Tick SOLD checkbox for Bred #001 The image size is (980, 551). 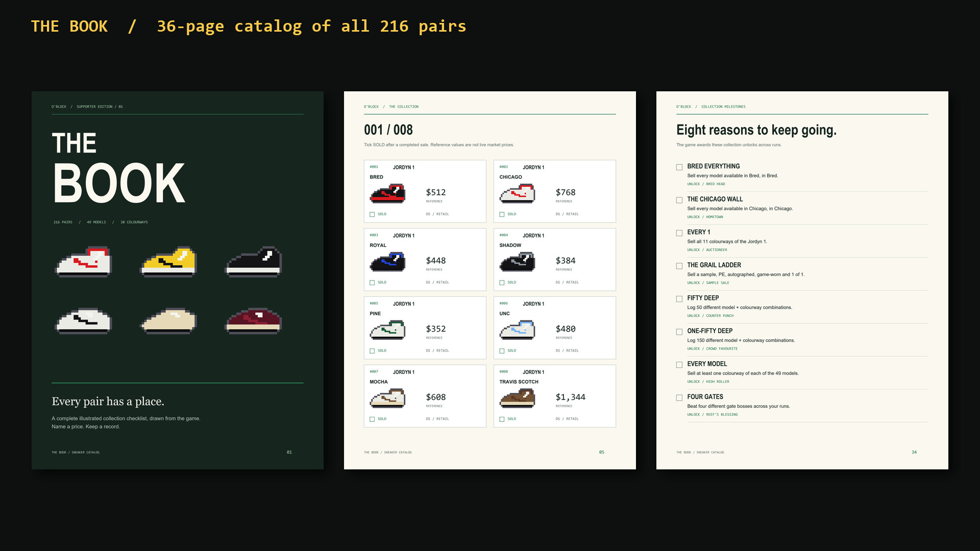coord(372,214)
